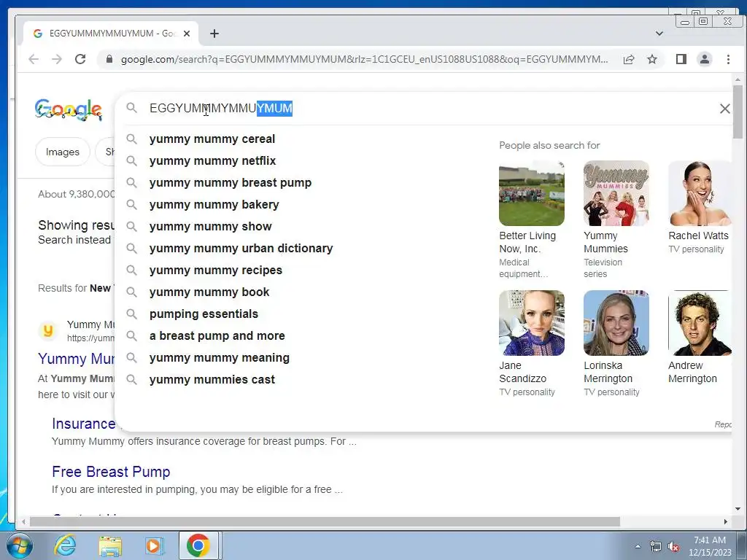This screenshot has width=747, height=560.
Task: Pick the yummy mummy book suggestion
Action: (x=209, y=292)
